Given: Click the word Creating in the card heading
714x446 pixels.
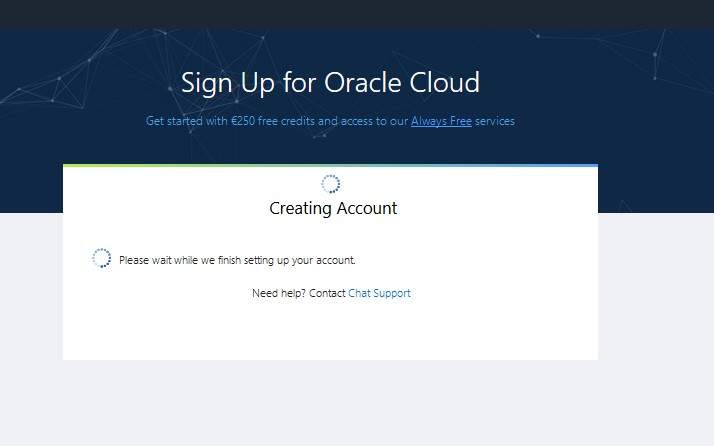Looking at the screenshot, I should click(300, 209).
